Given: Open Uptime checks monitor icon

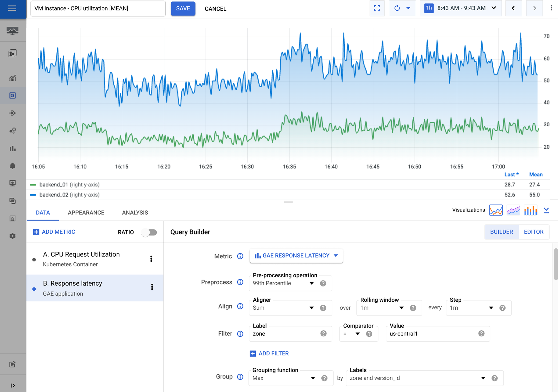Looking at the screenshot, I should pyautogui.click(x=13, y=183).
